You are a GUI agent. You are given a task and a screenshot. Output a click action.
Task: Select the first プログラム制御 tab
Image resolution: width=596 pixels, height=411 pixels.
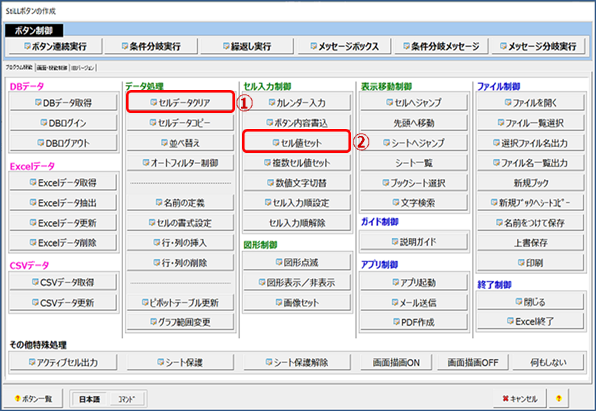tap(19, 67)
